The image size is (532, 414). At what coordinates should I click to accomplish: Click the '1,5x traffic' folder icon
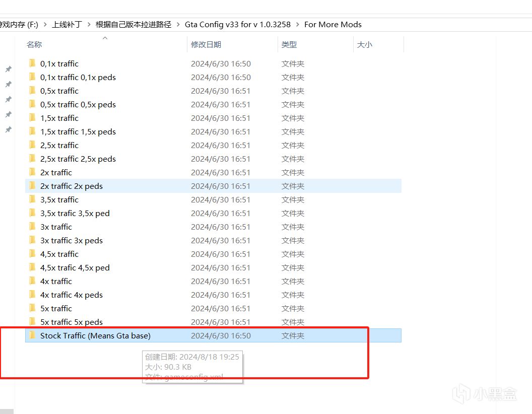click(32, 118)
